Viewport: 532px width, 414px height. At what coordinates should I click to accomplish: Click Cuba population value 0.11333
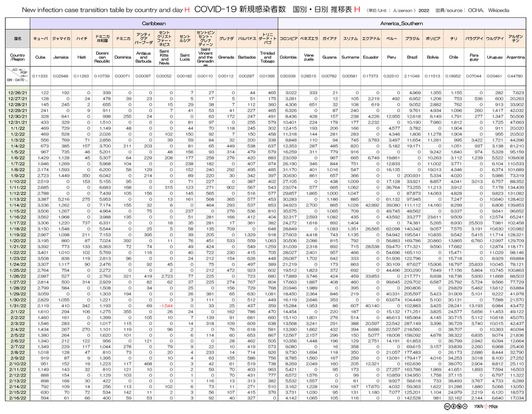40,76
